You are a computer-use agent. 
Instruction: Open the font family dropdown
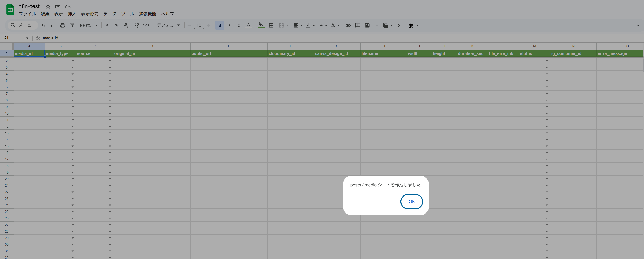[168, 26]
